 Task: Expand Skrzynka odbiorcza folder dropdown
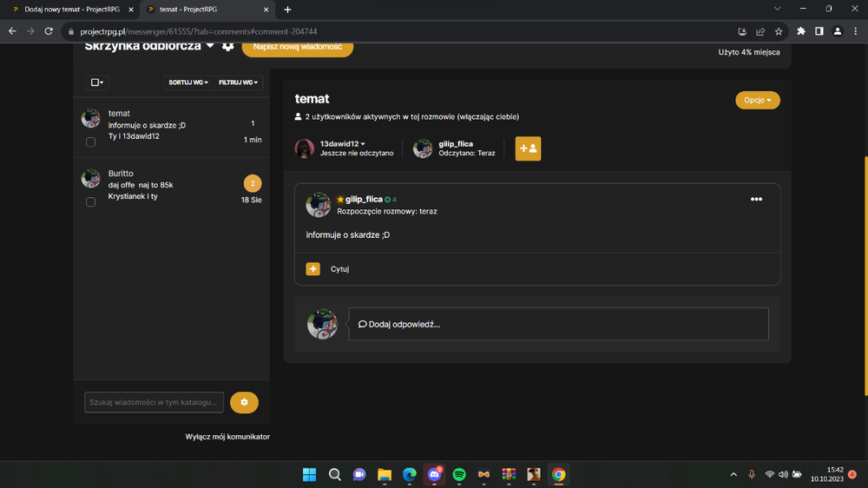tap(210, 46)
